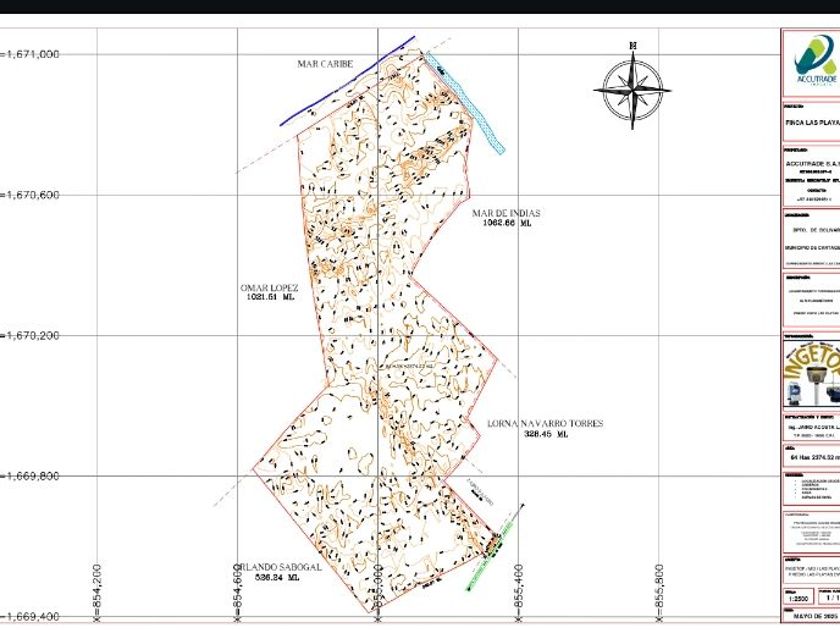The image size is (840, 630).
Task: Click the 'ACCUTRADE S.A.' owner text
Action: 812,163
